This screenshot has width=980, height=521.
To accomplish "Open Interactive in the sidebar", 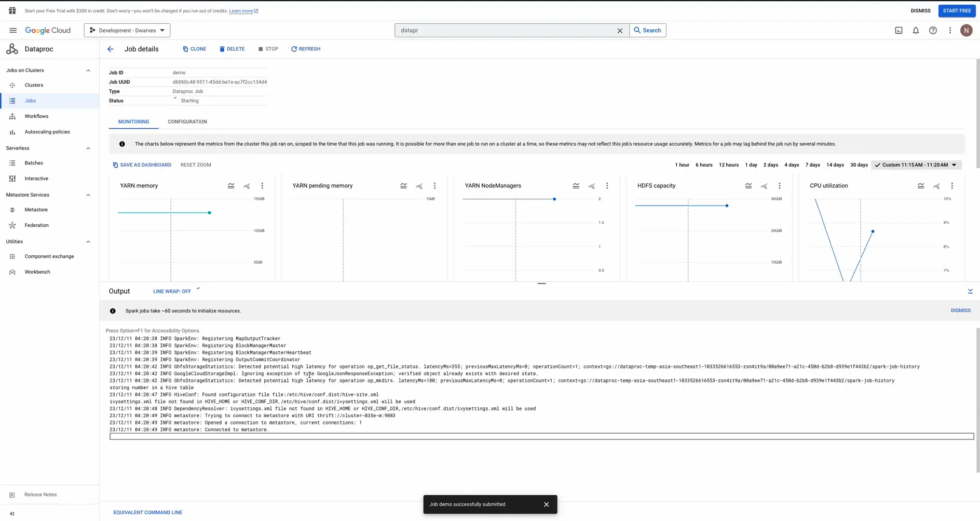I will pyautogui.click(x=49, y=179).
